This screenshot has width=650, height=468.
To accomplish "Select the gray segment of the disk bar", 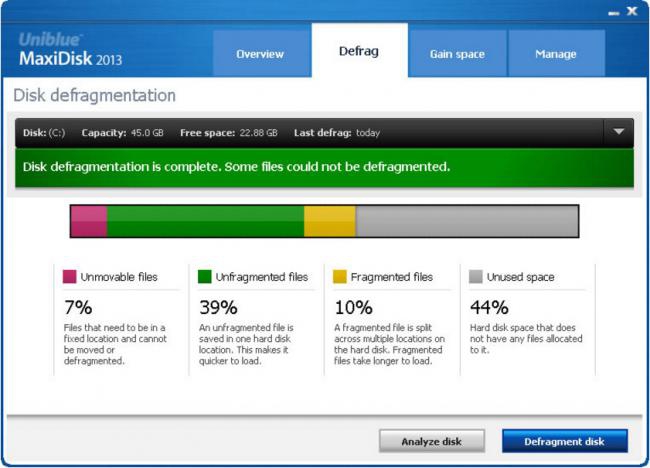I will 467,221.
